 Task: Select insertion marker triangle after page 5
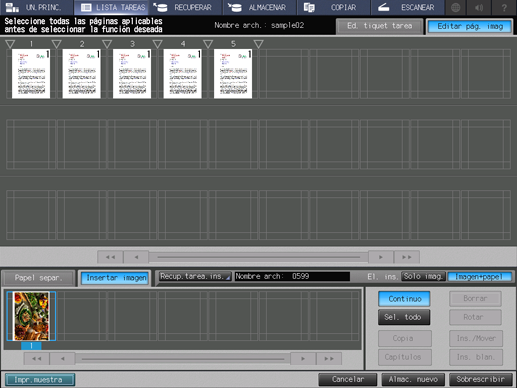pyautogui.click(x=258, y=44)
